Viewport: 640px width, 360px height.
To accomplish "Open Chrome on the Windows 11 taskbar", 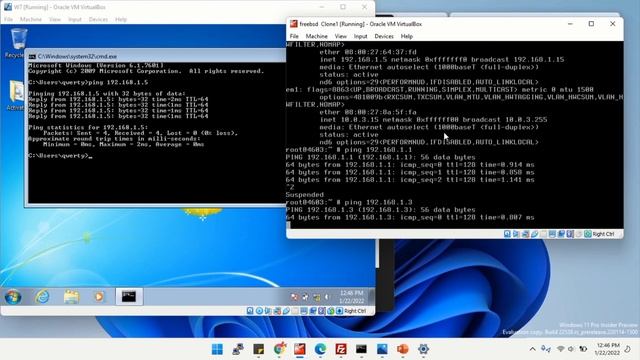I will 280,349.
